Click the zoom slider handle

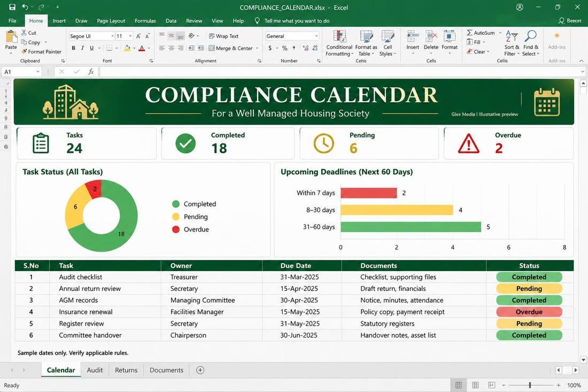pos(530,385)
